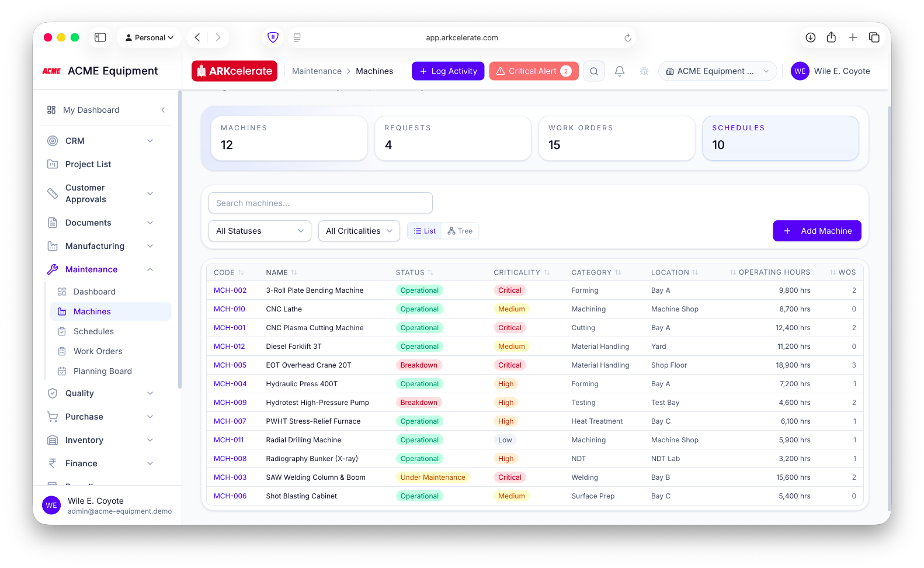This screenshot has height=568, width=924.
Task: Click the Safari sidebar toggle icon
Action: [100, 37]
